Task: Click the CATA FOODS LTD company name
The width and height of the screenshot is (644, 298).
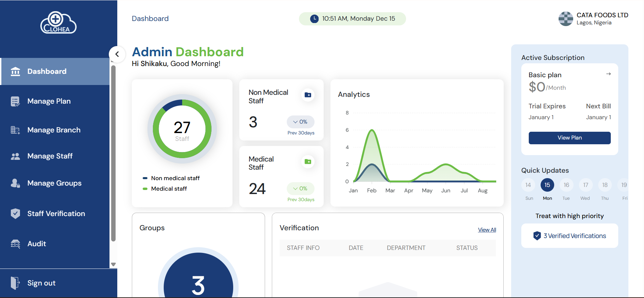Action: point(602,15)
